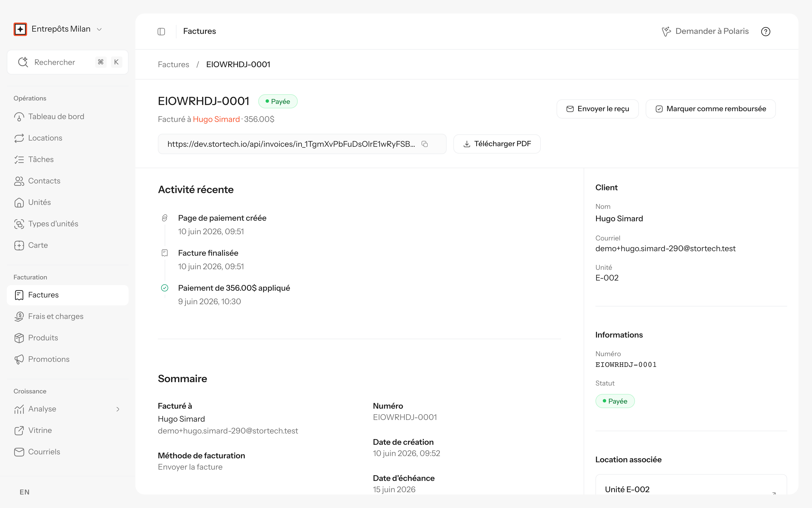Expand the Entrepôts Milan workspace switcher chevron
812x508 pixels.
pyautogui.click(x=99, y=30)
